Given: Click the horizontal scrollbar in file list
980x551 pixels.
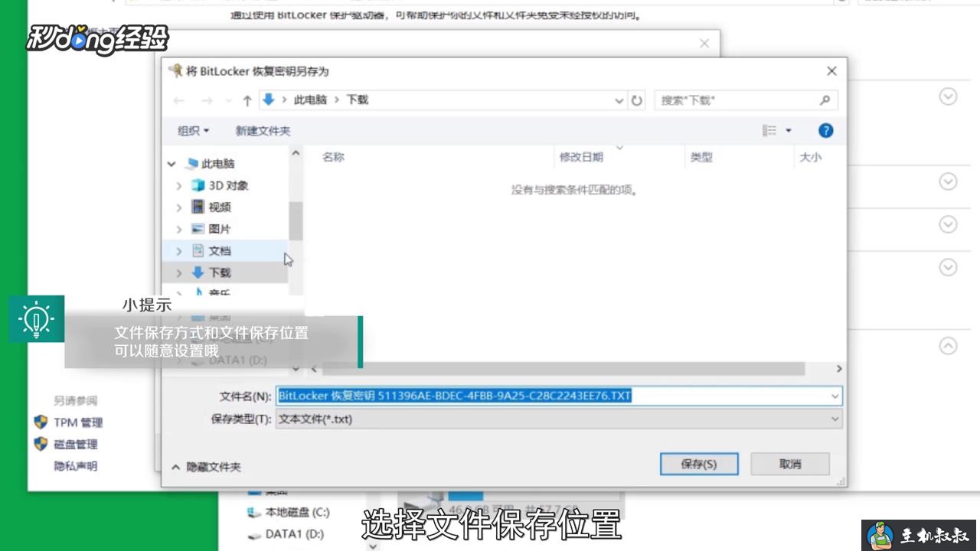Looking at the screenshot, I should coord(563,369).
